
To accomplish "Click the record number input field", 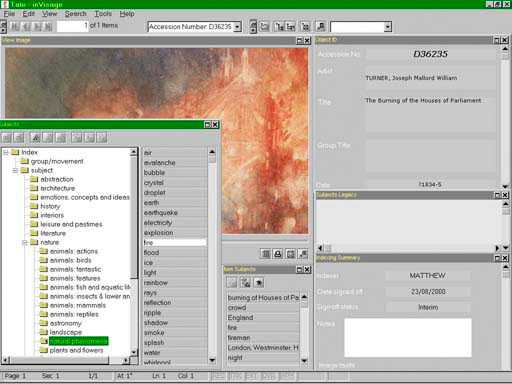I will [72, 26].
